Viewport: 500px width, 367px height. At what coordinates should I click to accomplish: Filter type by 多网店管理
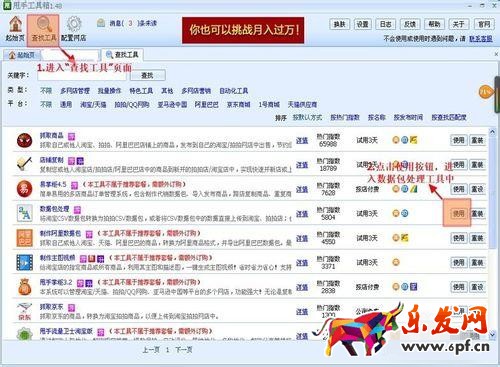pyautogui.click(x=75, y=91)
